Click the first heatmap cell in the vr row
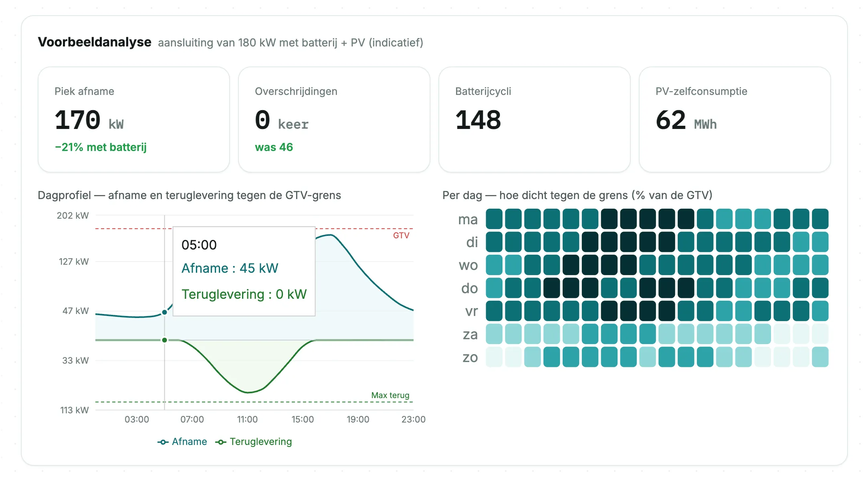868x479 pixels. point(494,311)
